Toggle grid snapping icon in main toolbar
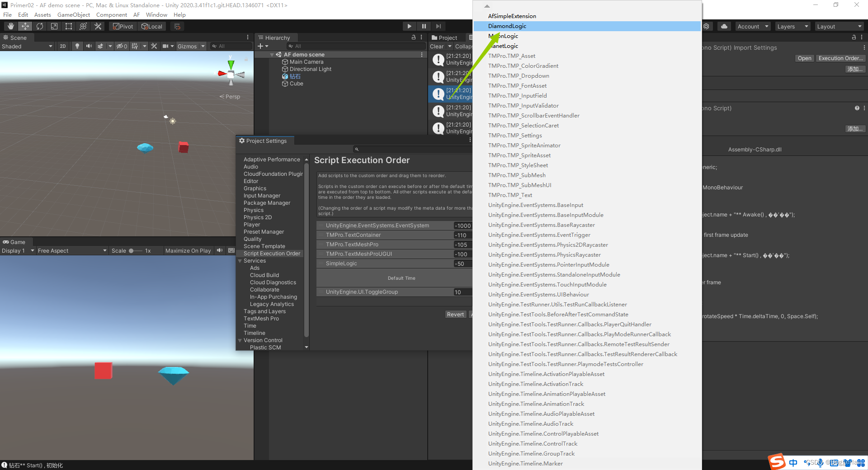 point(177,26)
